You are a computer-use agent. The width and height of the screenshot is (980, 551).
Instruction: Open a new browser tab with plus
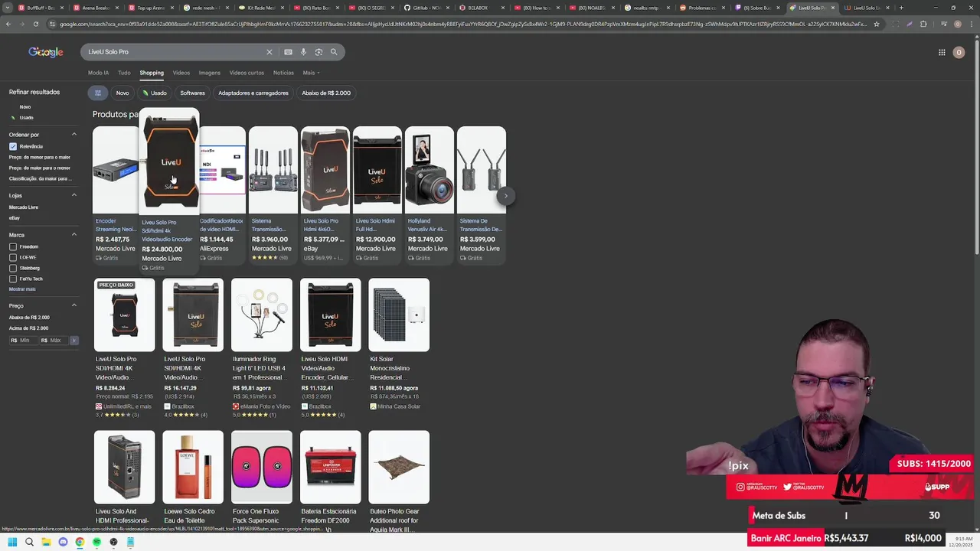click(901, 8)
